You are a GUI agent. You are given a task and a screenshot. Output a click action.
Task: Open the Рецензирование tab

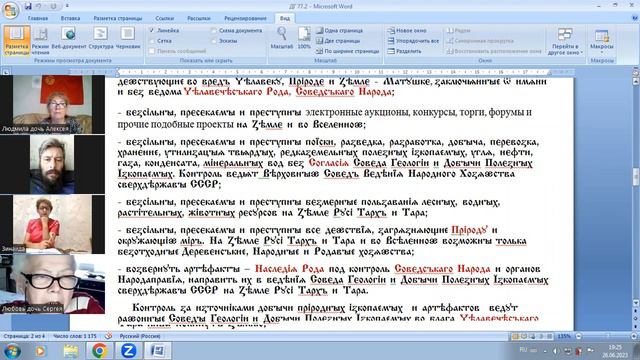pyautogui.click(x=245, y=18)
